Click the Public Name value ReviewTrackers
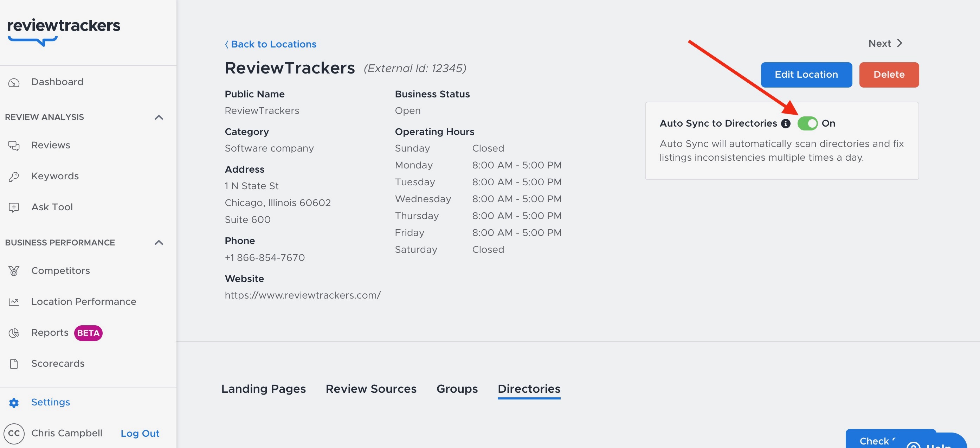980x448 pixels. point(262,111)
